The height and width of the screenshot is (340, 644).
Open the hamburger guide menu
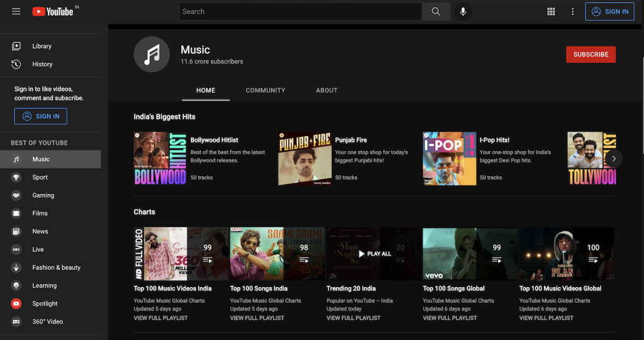tap(16, 11)
